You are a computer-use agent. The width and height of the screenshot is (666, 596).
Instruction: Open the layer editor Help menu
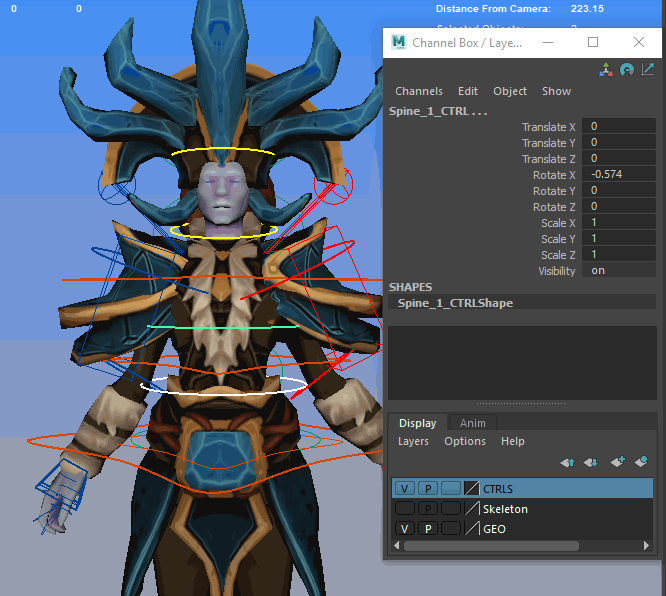(513, 441)
